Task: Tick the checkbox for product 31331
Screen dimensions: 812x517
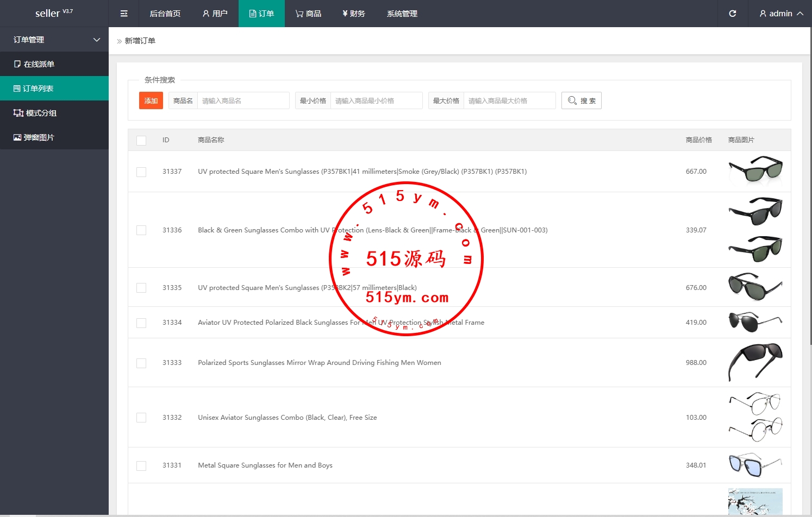Action: (141, 466)
